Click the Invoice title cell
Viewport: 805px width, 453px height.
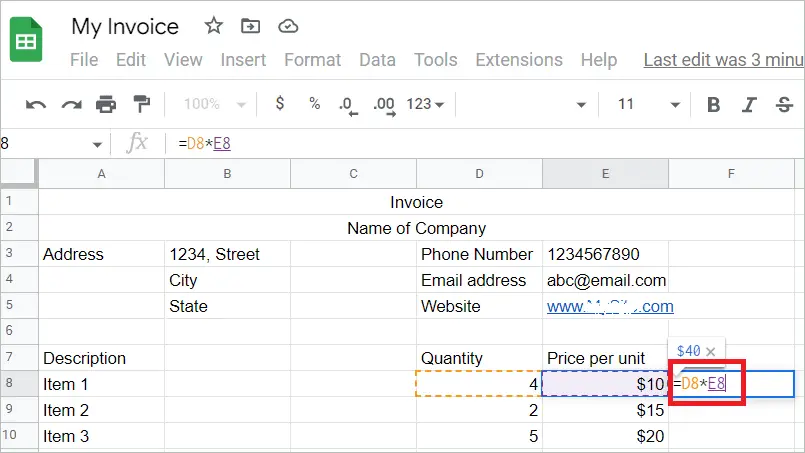416,202
